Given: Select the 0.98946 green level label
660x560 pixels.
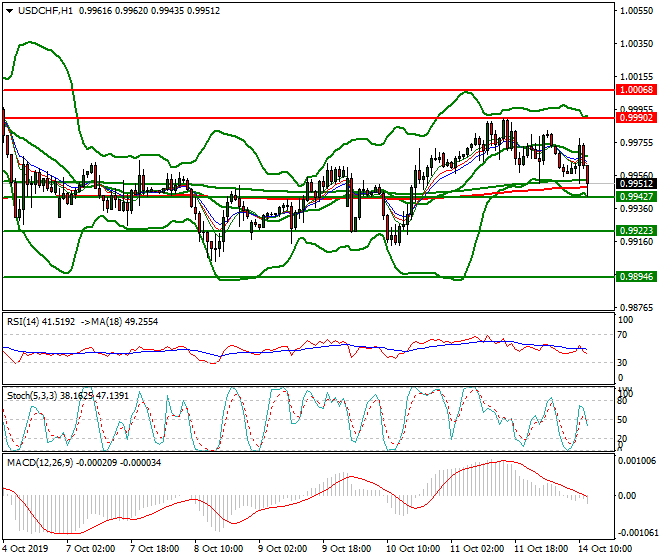Looking at the screenshot, I should pyautogui.click(x=636, y=277).
